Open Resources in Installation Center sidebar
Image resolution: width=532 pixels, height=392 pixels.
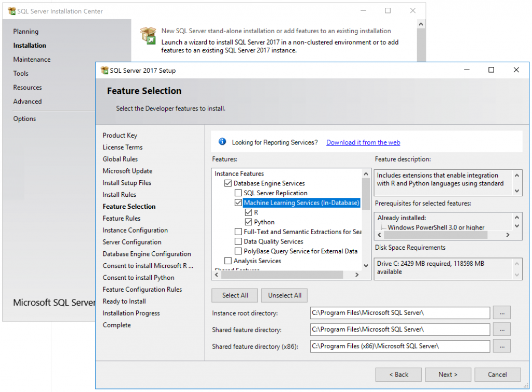pyautogui.click(x=28, y=88)
